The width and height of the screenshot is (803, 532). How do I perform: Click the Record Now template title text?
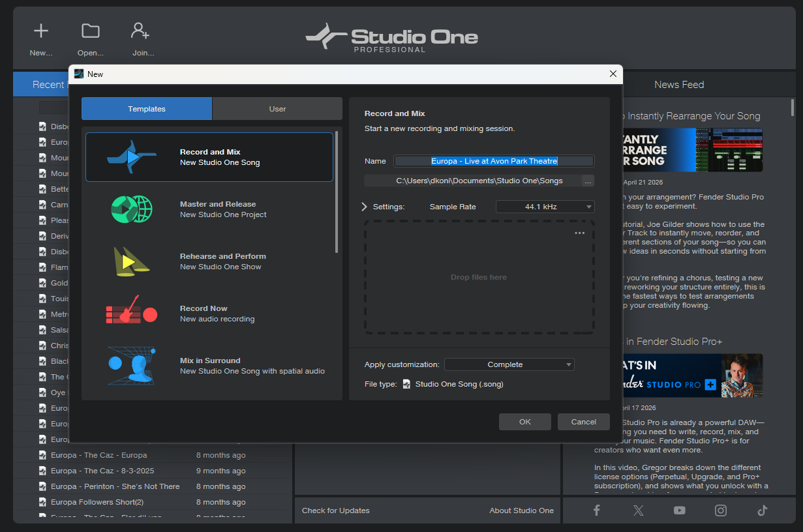point(204,308)
